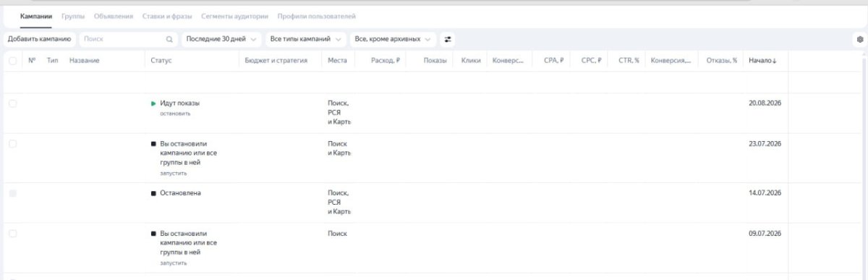Open the Объявления tab

coord(114,16)
